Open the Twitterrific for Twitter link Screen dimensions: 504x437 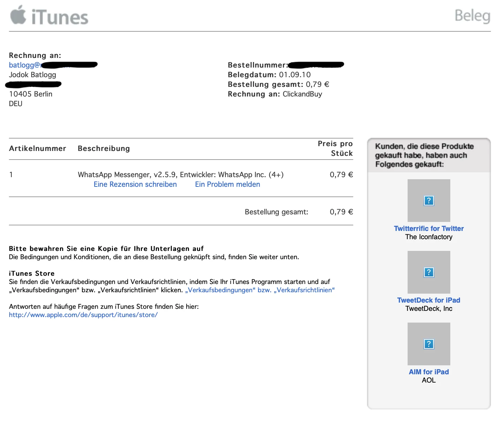429,228
